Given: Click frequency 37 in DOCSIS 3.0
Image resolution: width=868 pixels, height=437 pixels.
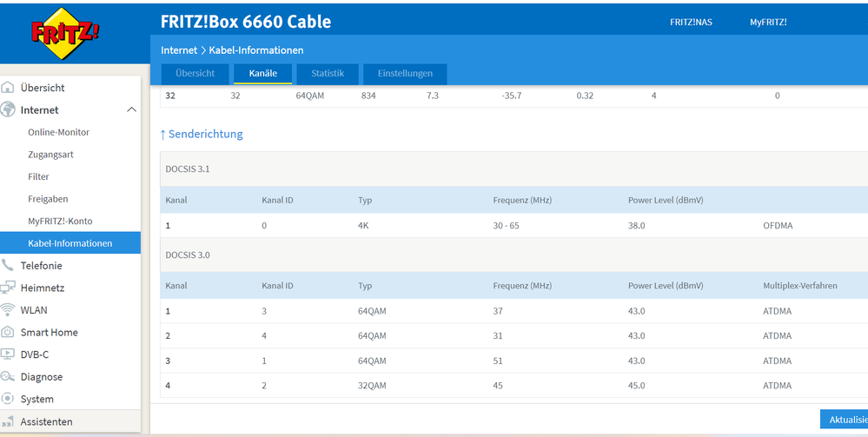Looking at the screenshot, I should (x=498, y=311).
